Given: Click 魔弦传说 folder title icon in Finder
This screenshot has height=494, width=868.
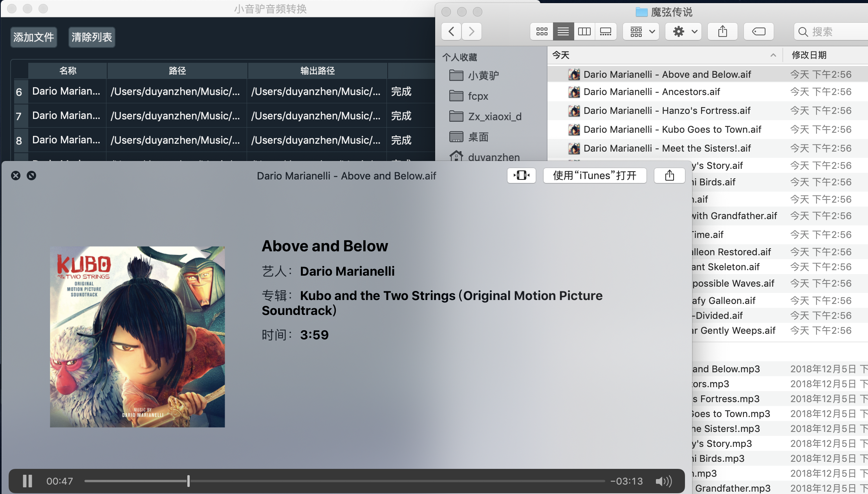Looking at the screenshot, I should point(641,12).
